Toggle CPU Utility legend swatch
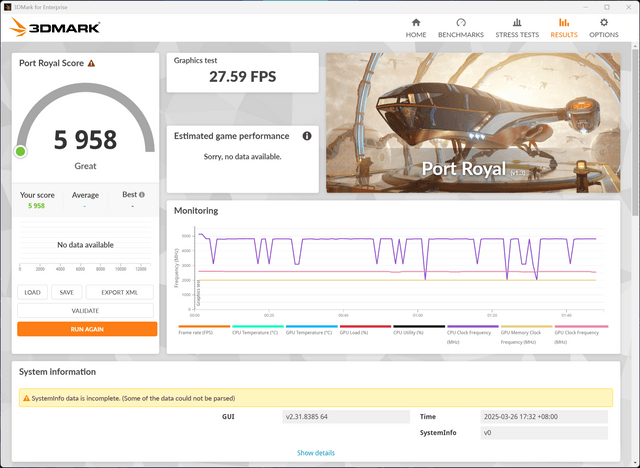 click(x=419, y=326)
